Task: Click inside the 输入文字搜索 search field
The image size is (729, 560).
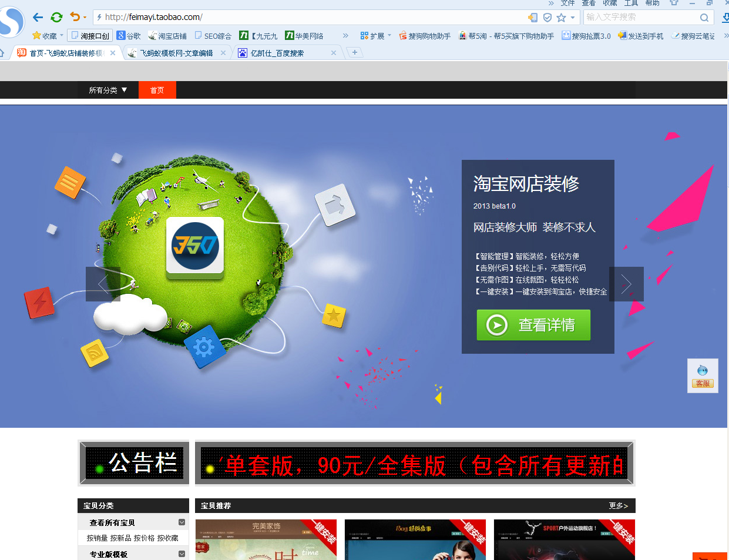Action: click(x=640, y=18)
